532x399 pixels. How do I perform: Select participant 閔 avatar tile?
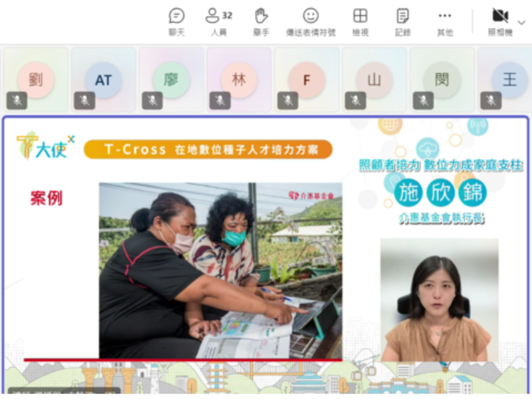coord(442,80)
